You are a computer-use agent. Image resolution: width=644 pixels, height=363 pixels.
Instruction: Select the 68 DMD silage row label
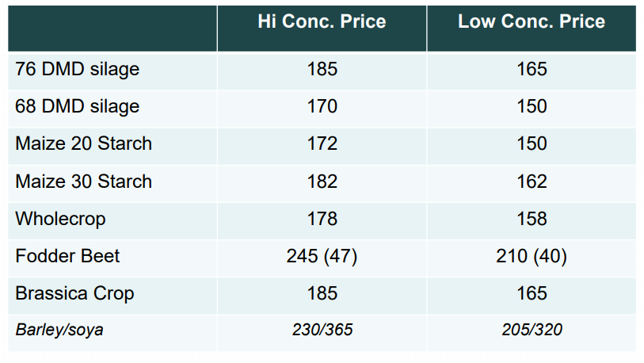[77, 106]
